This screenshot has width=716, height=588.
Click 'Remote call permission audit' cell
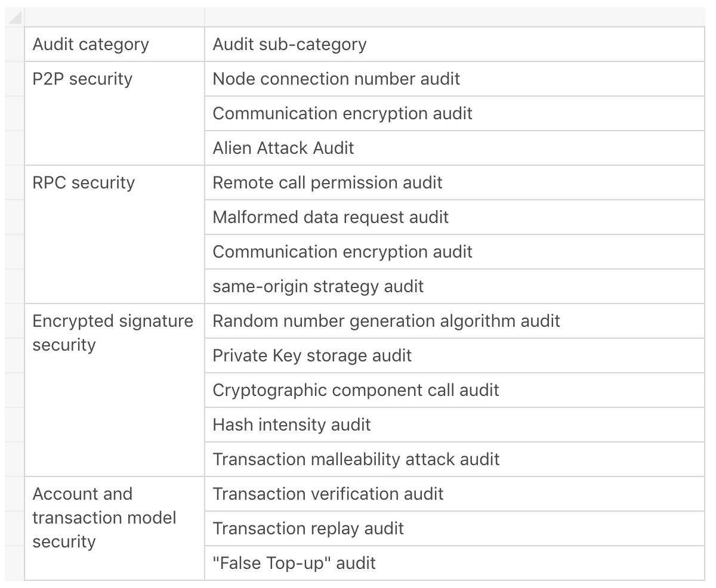455,182
